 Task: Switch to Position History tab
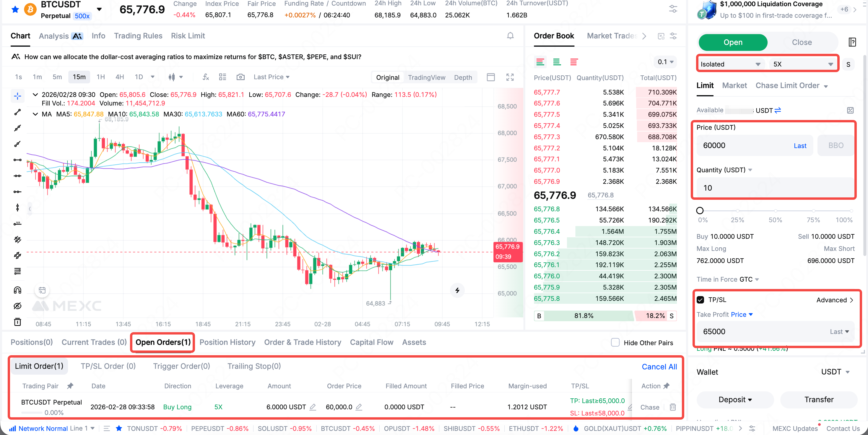[x=227, y=342]
